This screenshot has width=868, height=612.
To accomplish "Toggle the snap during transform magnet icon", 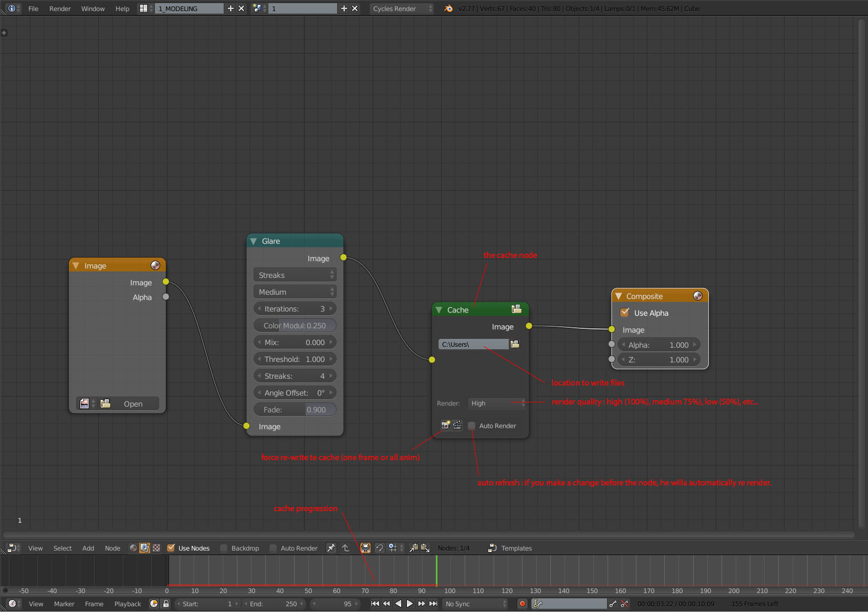I will [379, 548].
